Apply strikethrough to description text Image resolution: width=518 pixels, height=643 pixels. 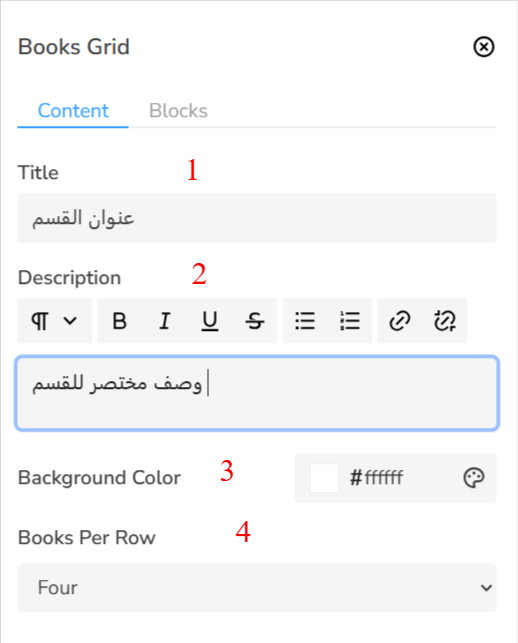coord(255,321)
